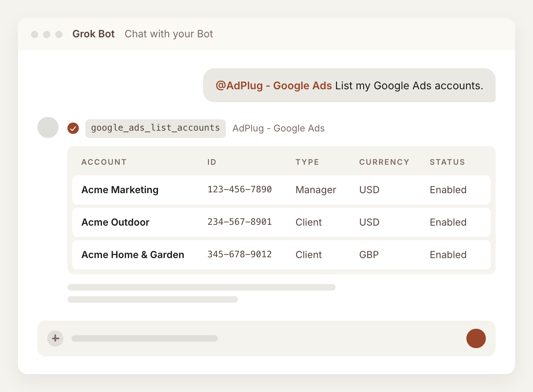Click the ID 123-456-7890
The height and width of the screenshot is (392, 533).
coord(240,190)
